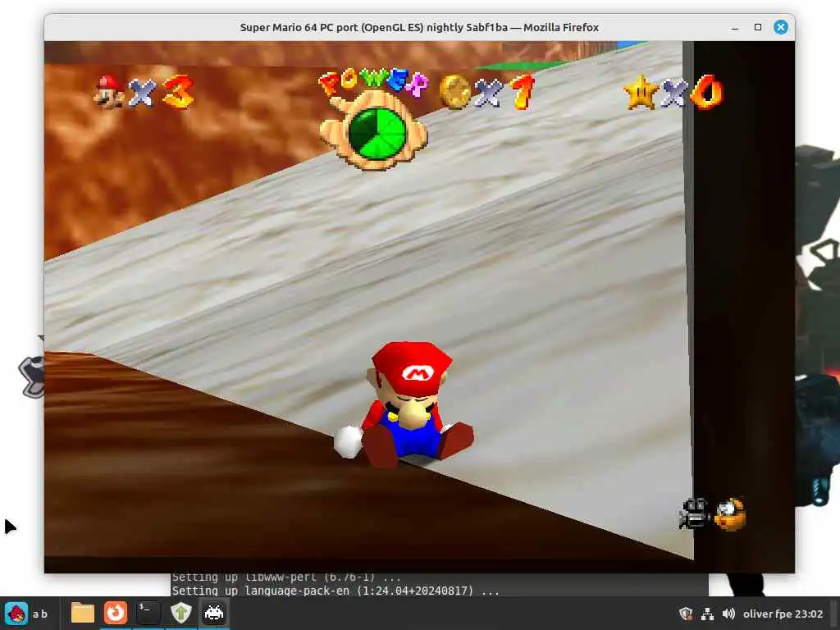The height and width of the screenshot is (630, 840).
Task: Select the space invader taskbar app
Action: [x=214, y=614]
